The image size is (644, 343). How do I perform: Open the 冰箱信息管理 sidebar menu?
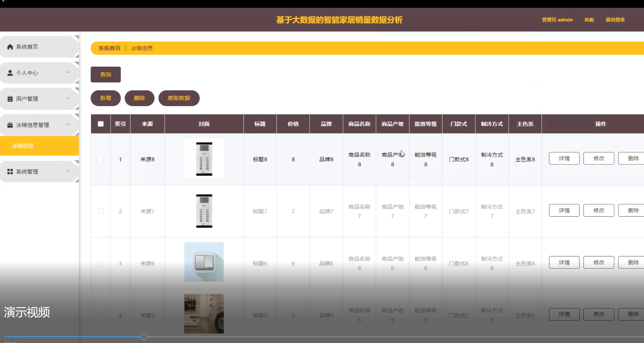(39, 125)
